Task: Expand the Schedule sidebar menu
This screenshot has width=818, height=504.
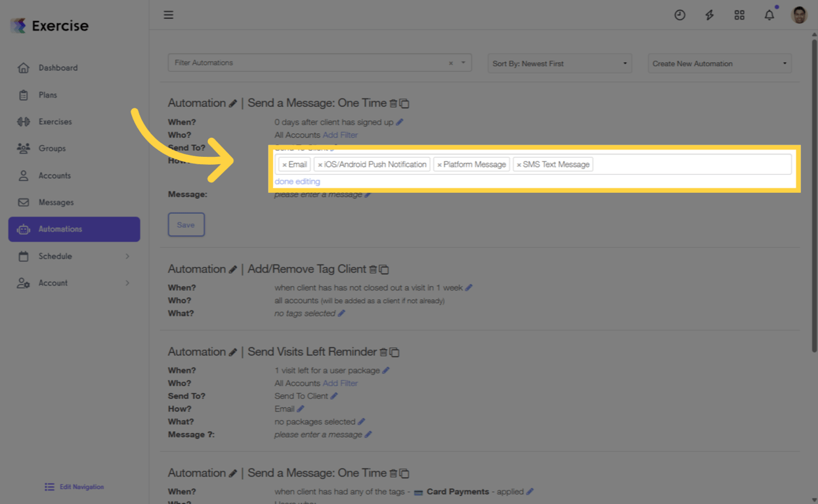Action: coord(74,256)
